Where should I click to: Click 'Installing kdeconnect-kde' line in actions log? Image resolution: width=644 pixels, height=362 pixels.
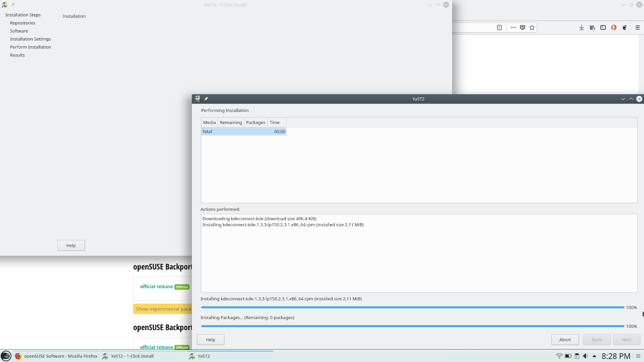point(283,225)
